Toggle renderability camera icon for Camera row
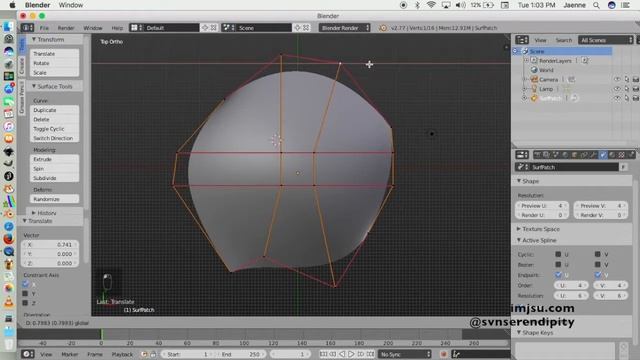This screenshot has width=640, height=360. pos(636,79)
